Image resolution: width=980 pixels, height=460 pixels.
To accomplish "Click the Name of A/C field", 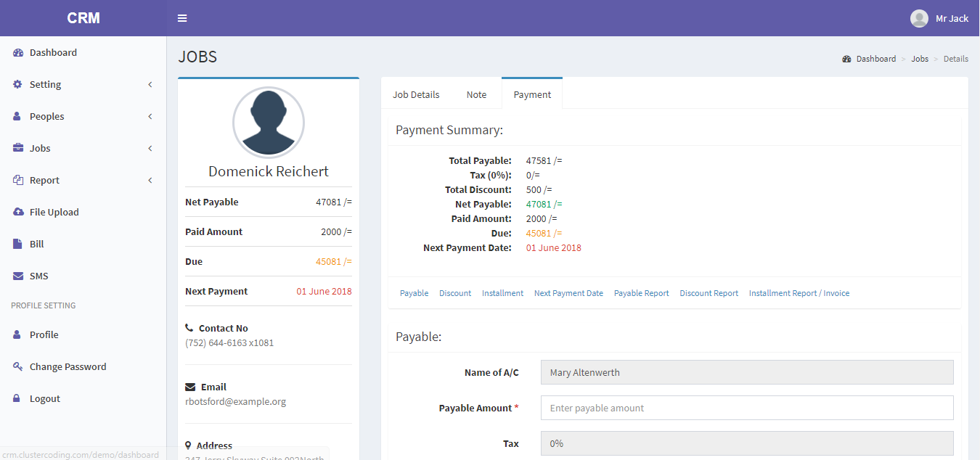I will click(x=747, y=372).
